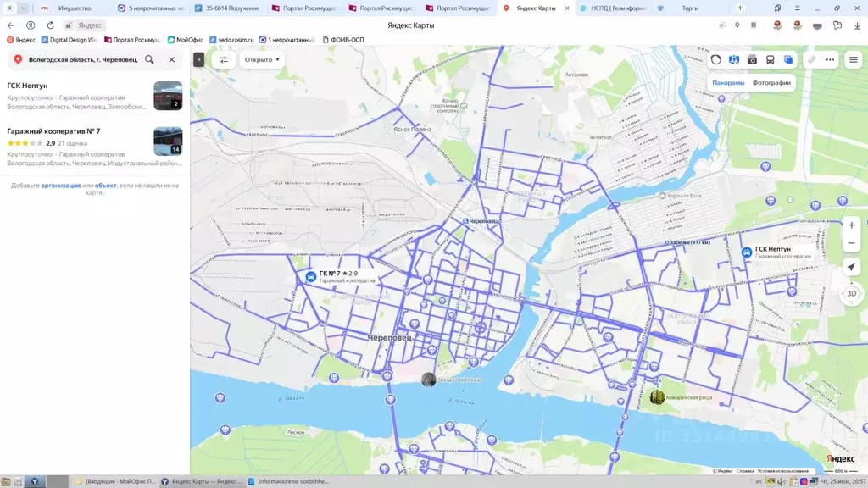Screen dimensions: 868x488
Task: Collapse the search results side panel
Action: [198, 59]
